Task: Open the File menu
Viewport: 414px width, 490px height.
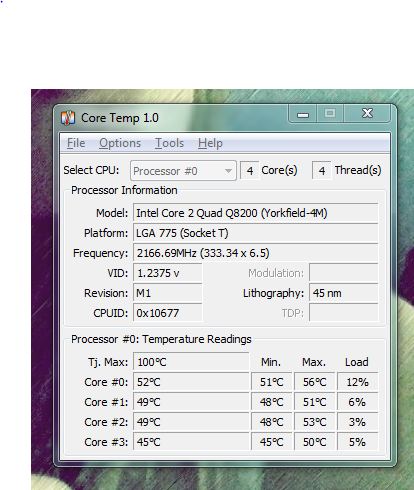Action: click(x=76, y=143)
